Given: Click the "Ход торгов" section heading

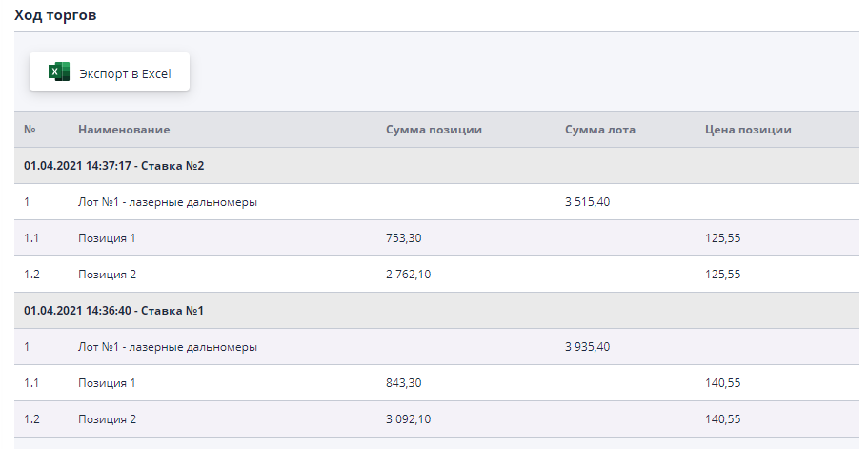Looking at the screenshot, I should tap(55, 16).
